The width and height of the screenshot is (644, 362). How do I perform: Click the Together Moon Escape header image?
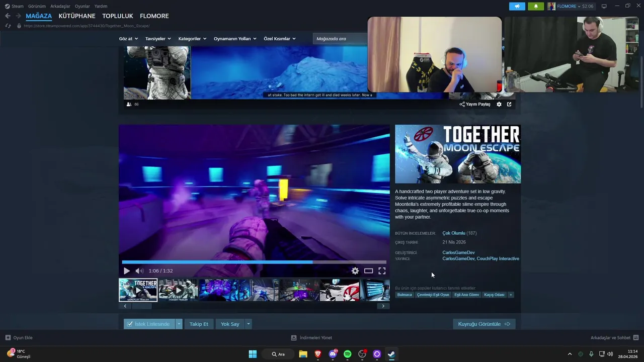pyautogui.click(x=458, y=154)
